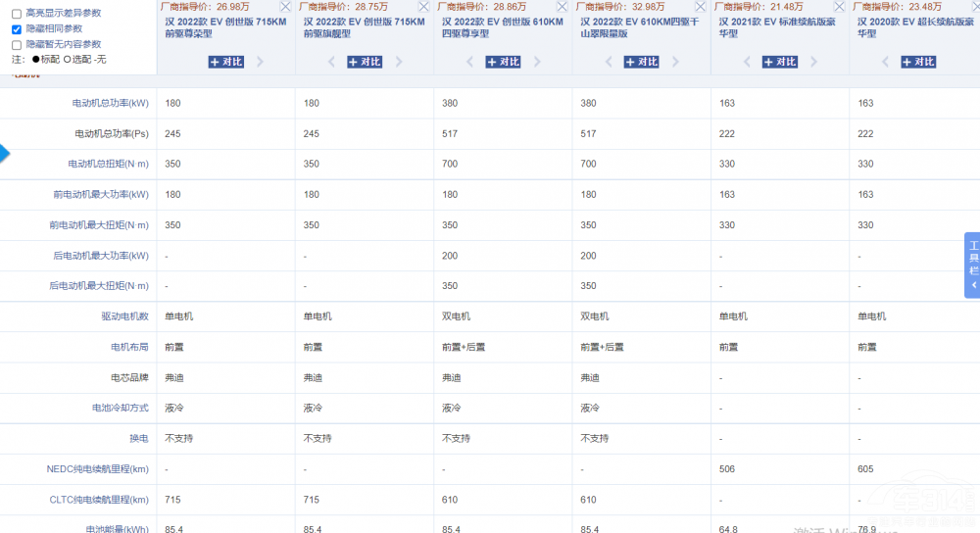Move 千山翠限量版 column right with chevron
The height and width of the screenshot is (533, 980).
tap(676, 62)
